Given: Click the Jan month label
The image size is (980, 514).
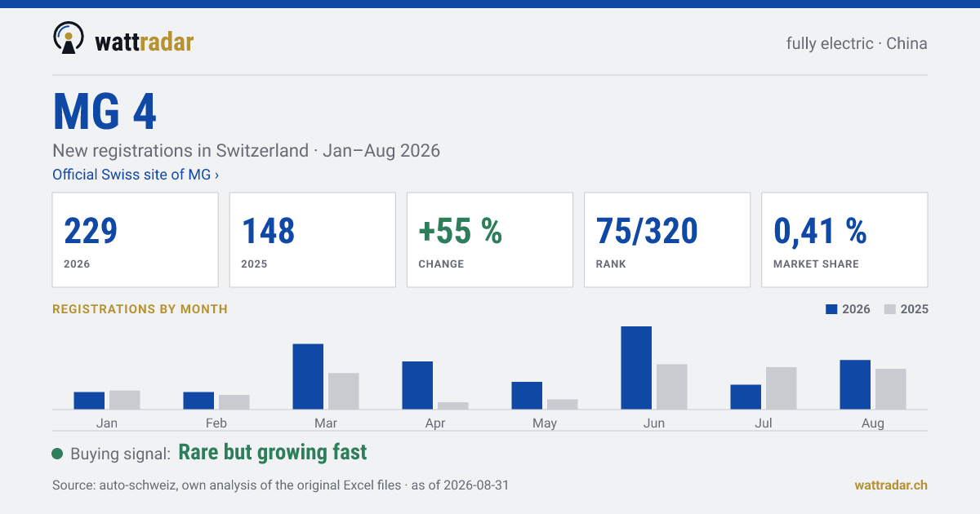Looking at the screenshot, I should (x=107, y=423).
